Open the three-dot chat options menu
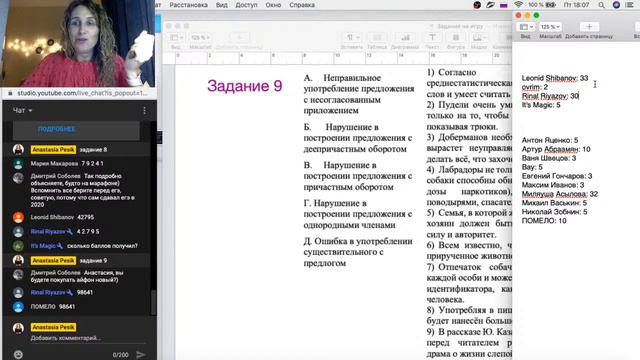 tap(144, 111)
